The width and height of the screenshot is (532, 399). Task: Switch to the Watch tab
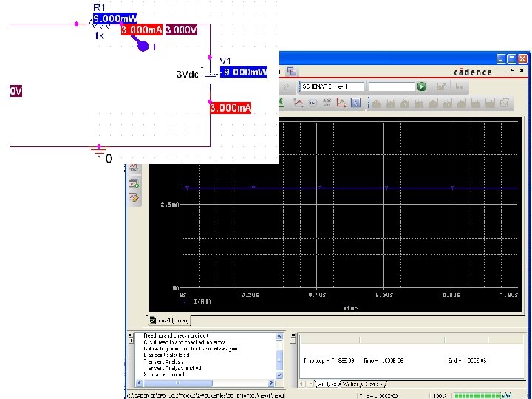tap(350, 384)
